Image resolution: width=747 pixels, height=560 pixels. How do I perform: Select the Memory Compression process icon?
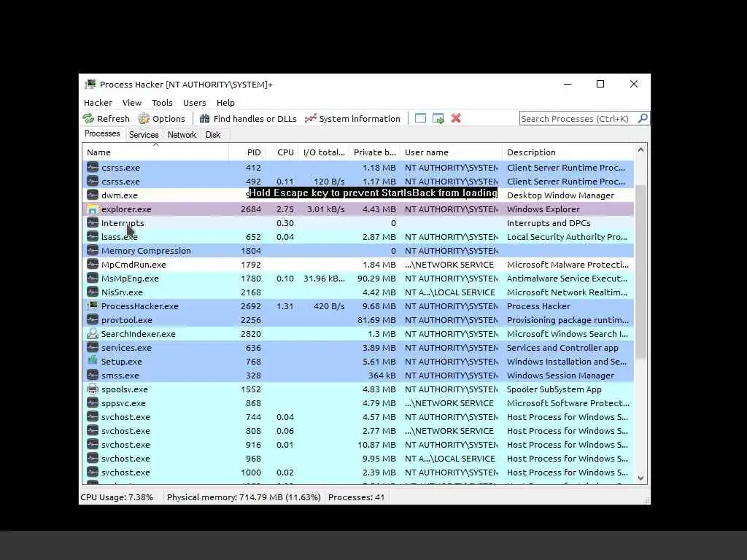[93, 251]
